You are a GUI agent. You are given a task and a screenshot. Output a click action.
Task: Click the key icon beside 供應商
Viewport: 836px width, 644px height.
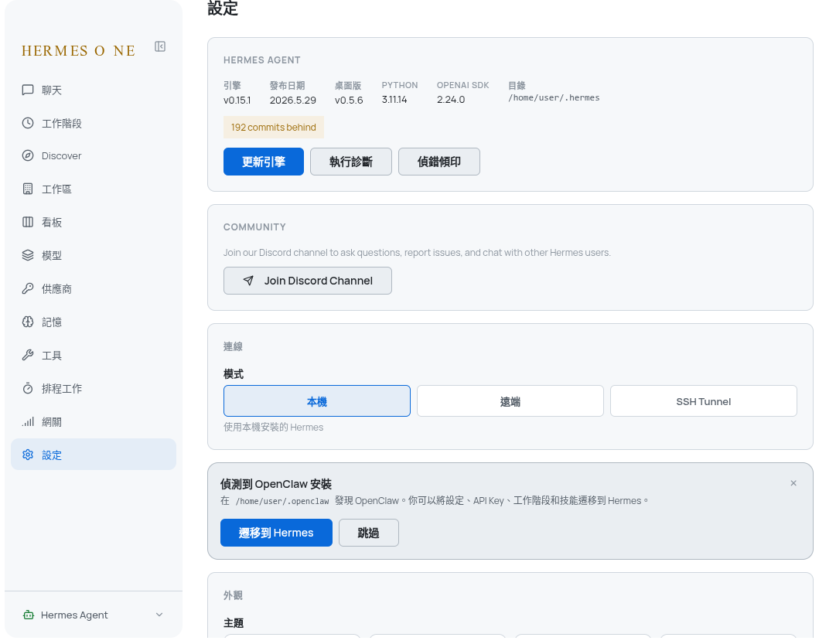pos(28,289)
